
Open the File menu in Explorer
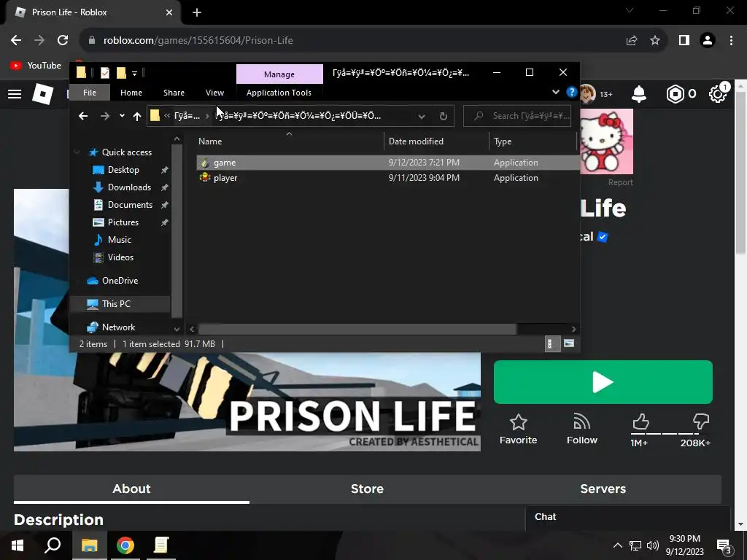click(90, 93)
